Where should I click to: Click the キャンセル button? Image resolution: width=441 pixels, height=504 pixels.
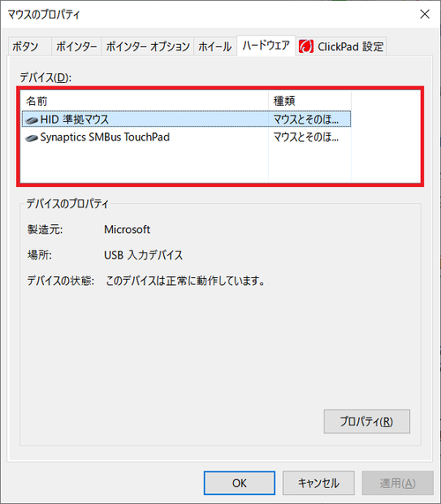click(x=318, y=483)
